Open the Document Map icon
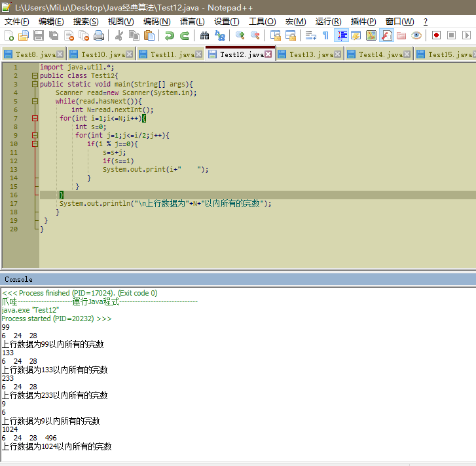The width and height of the screenshot is (476, 466). 371,35
